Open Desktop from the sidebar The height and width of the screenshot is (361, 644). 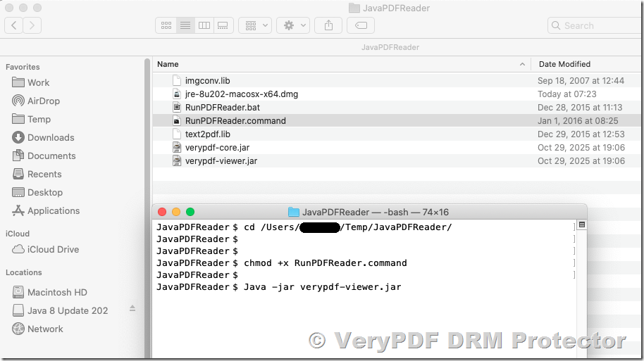pyautogui.click(x=45, y=192)
